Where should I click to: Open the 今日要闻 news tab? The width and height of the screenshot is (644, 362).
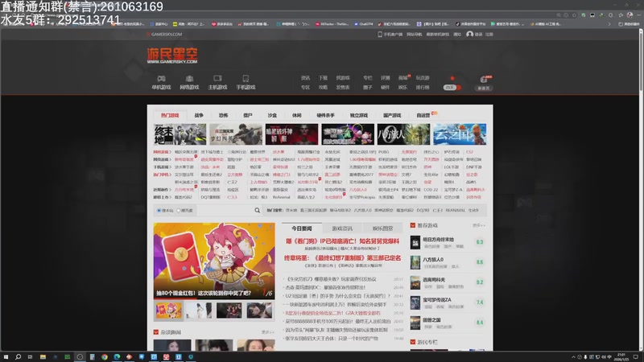point(302,228)
